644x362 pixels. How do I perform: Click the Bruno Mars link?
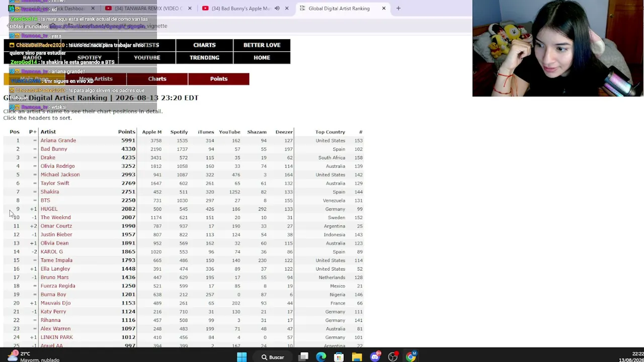(54, 277)
